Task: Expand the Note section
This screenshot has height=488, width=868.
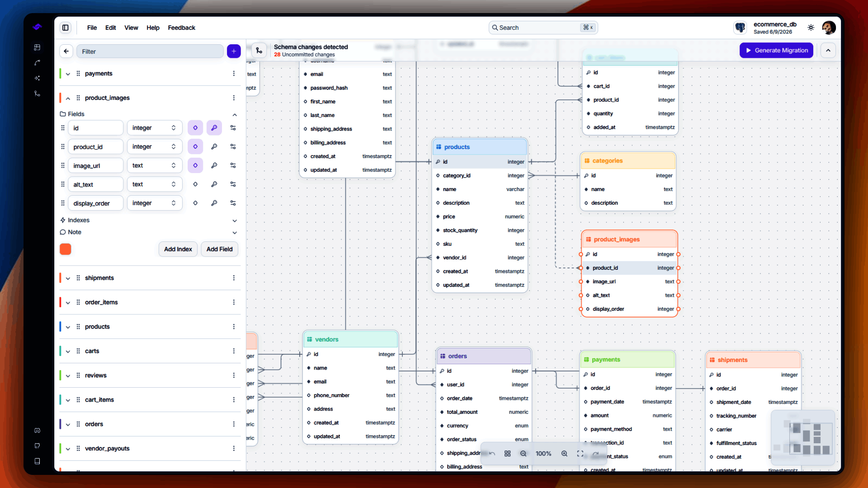Action: pos(235,232)
